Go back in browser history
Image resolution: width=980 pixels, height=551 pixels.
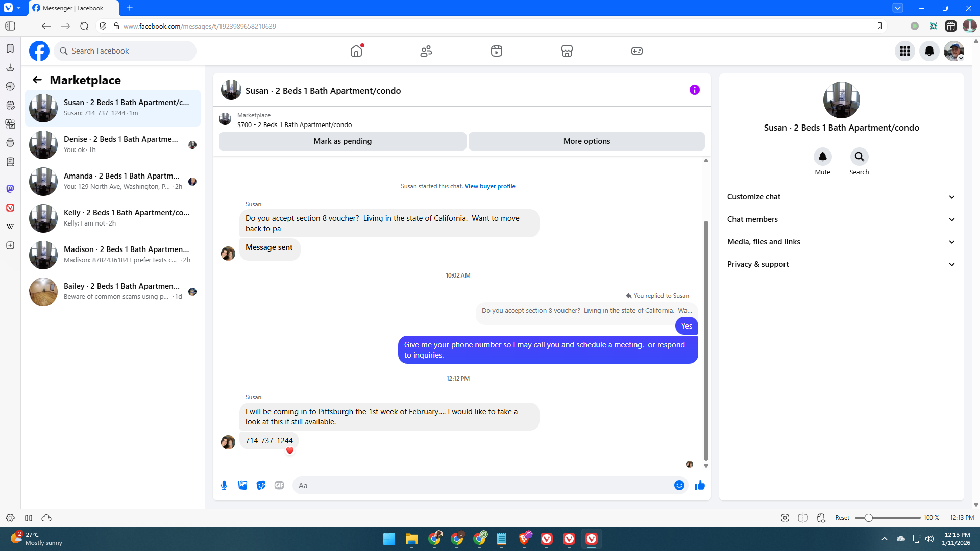click(46, 26)
